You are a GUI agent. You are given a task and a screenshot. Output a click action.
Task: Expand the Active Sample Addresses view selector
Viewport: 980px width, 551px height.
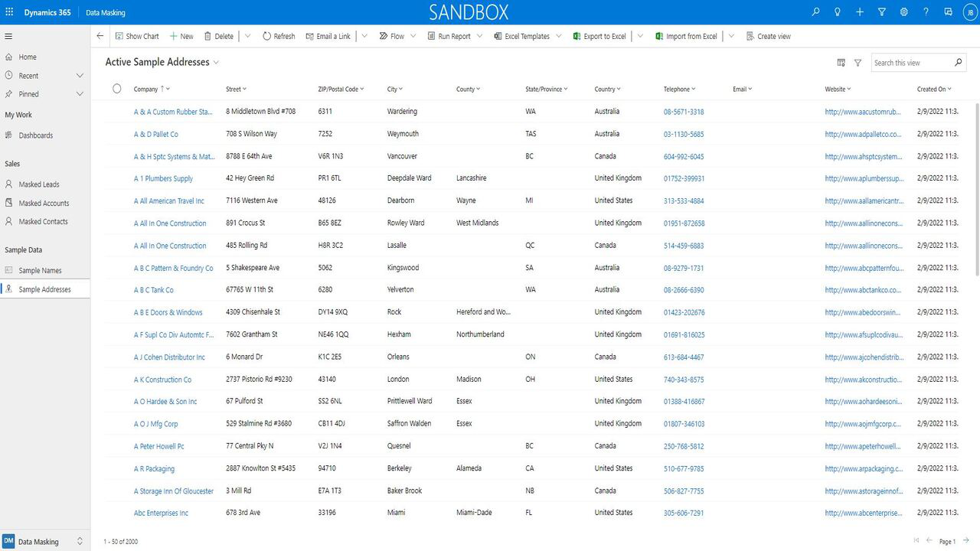click(216, 63)
